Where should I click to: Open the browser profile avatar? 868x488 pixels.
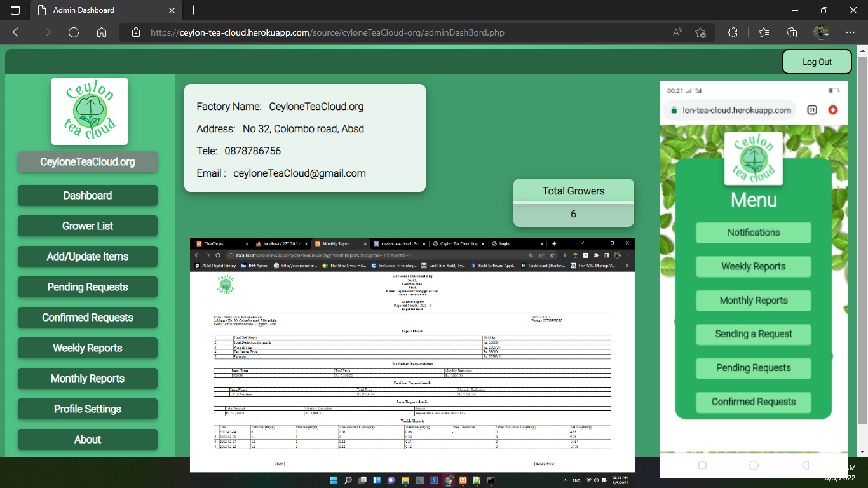pyautogui.click(x=821, y=32)
